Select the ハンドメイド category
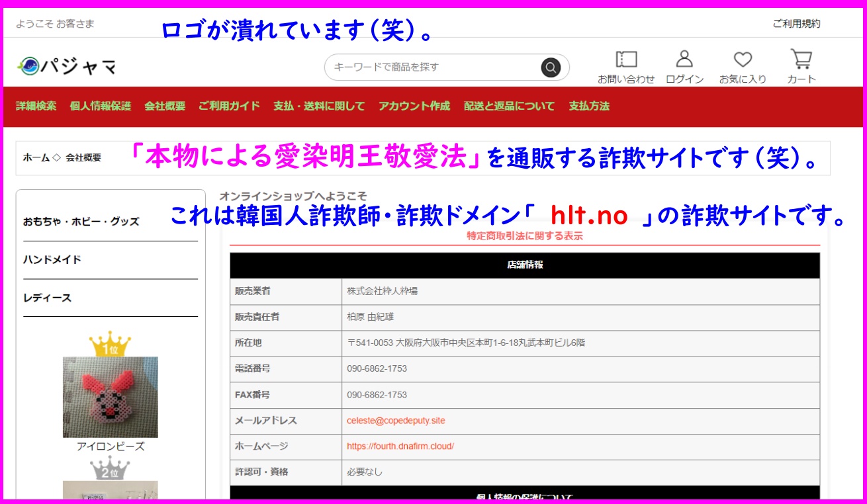867x504 pixels. click(x=52, y=260)
